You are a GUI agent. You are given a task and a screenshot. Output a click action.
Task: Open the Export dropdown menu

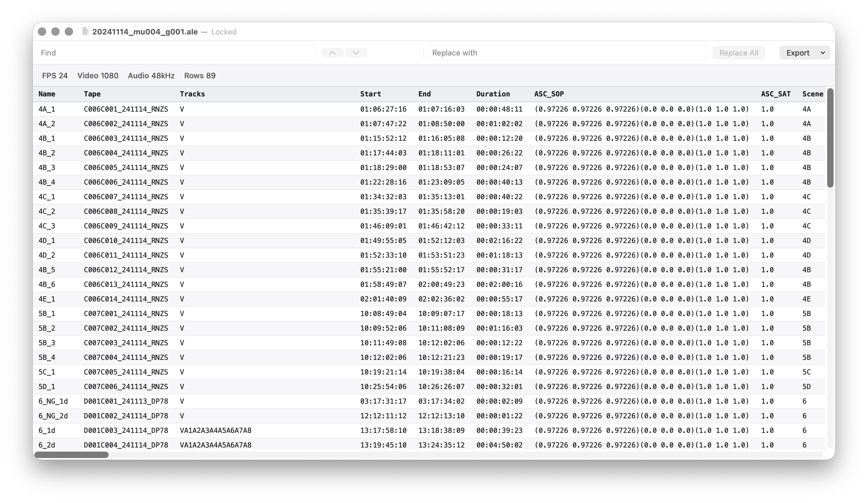805,53
